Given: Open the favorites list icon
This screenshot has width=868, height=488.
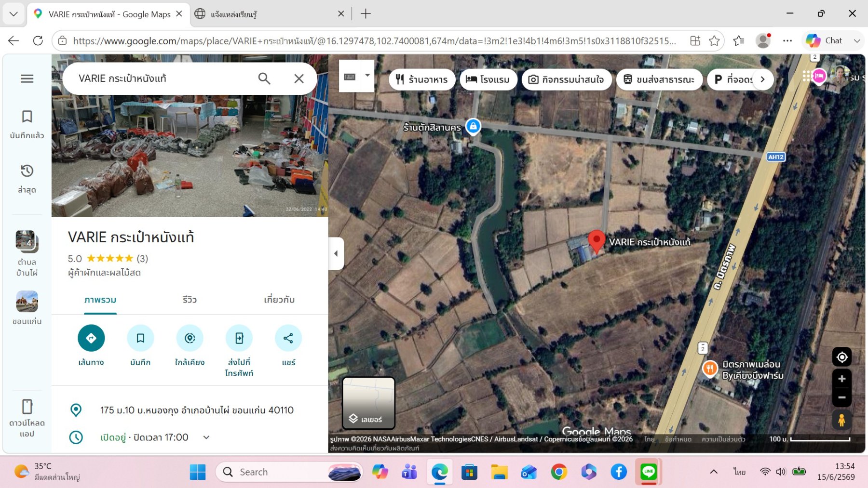Looking at the screenshot, I should (x=738, y=41).
